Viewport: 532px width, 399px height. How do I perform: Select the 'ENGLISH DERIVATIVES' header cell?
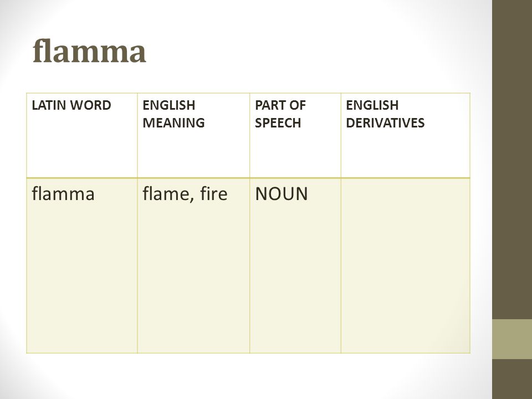point(406,135)
